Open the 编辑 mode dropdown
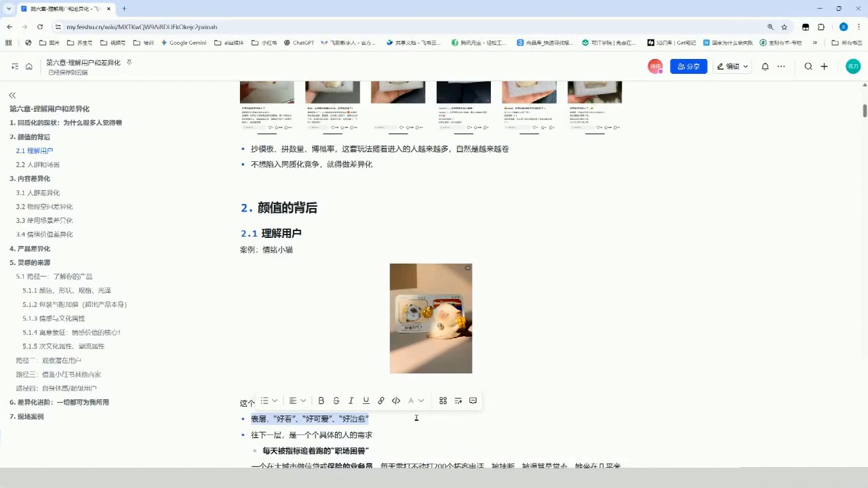868x488 pixels. coord(732,66)
